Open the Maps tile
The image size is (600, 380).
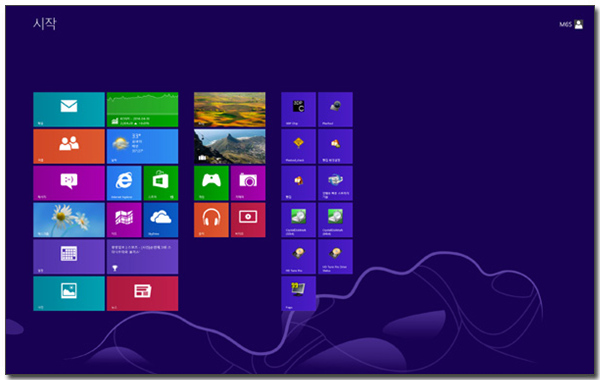[124, 220]
